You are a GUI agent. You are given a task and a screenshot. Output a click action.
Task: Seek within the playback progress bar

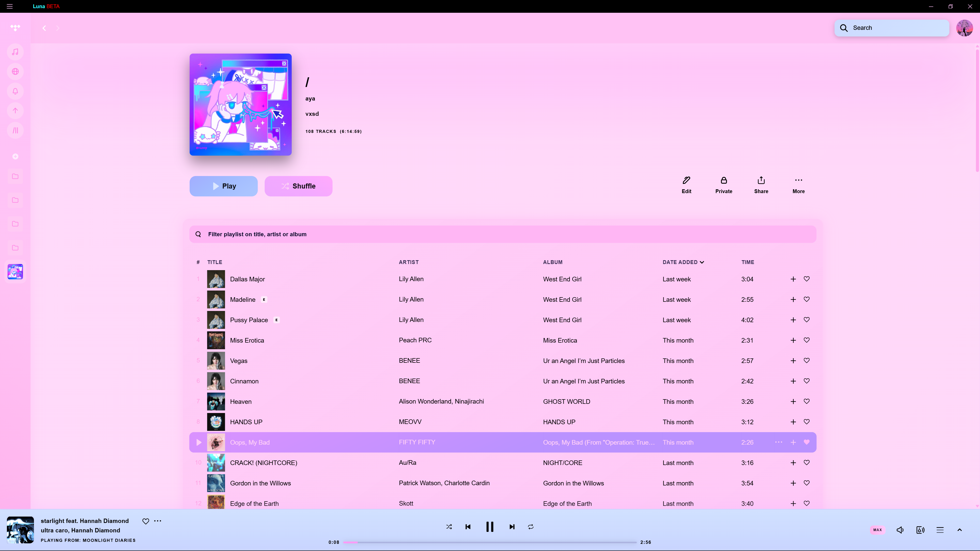490,542
